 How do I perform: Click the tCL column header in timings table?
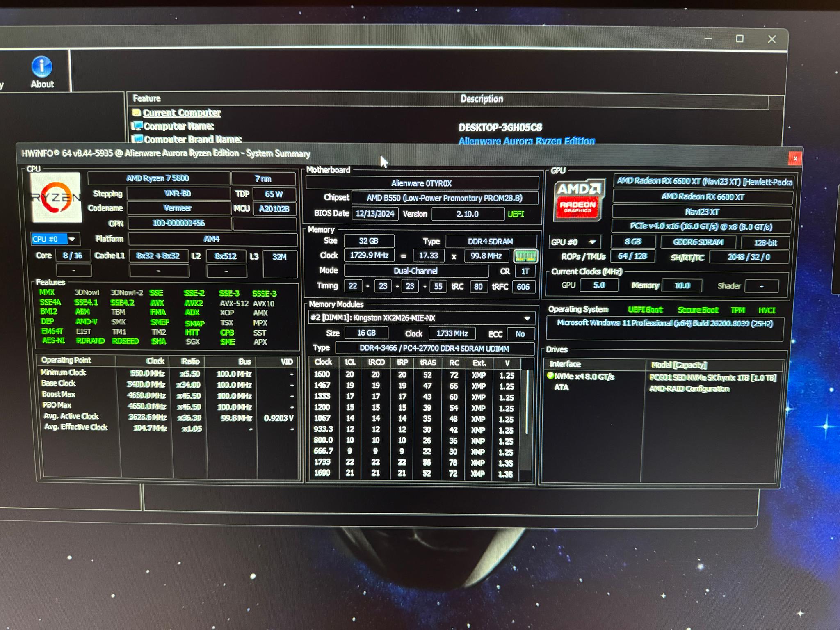coord(350,362)
